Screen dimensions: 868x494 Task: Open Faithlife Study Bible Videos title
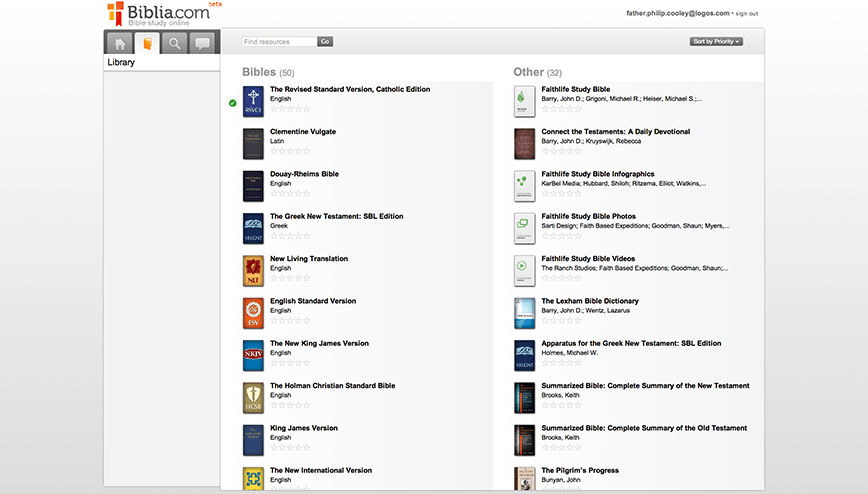point(588,259)
